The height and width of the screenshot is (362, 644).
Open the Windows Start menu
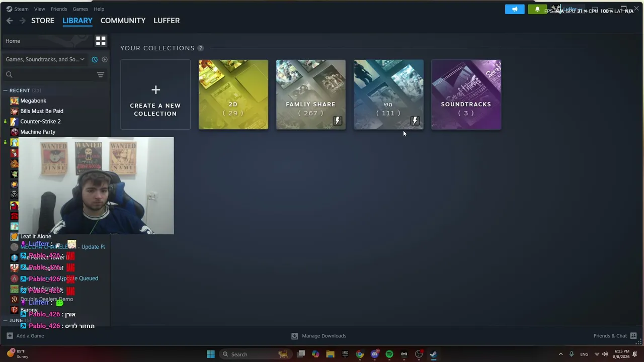211,354
